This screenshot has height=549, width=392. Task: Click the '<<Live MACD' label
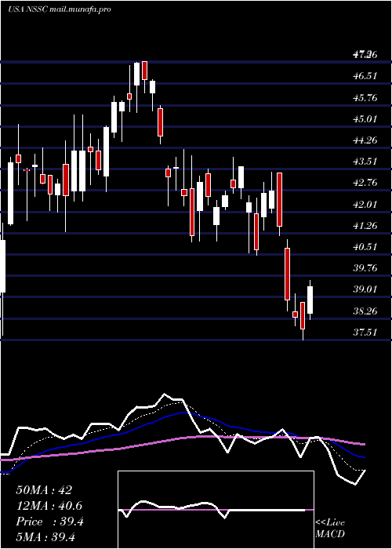(x=330, y=529)
